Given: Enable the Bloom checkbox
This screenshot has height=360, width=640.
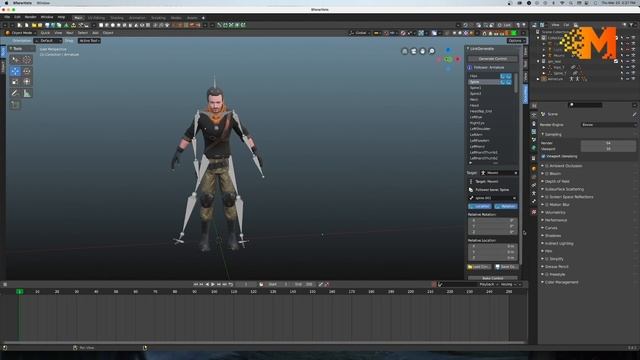Looking at the screenshot, I should (x=547, y=173).
